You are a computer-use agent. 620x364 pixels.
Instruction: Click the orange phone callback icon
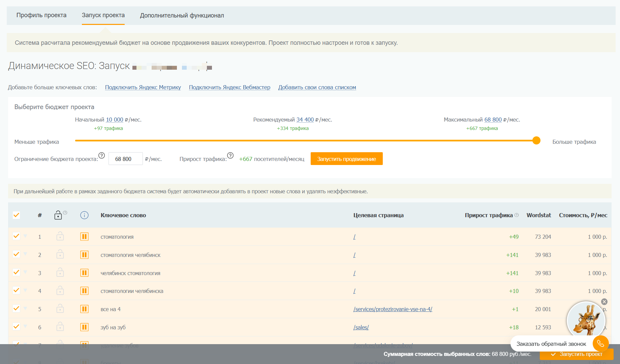pos(600,343)
